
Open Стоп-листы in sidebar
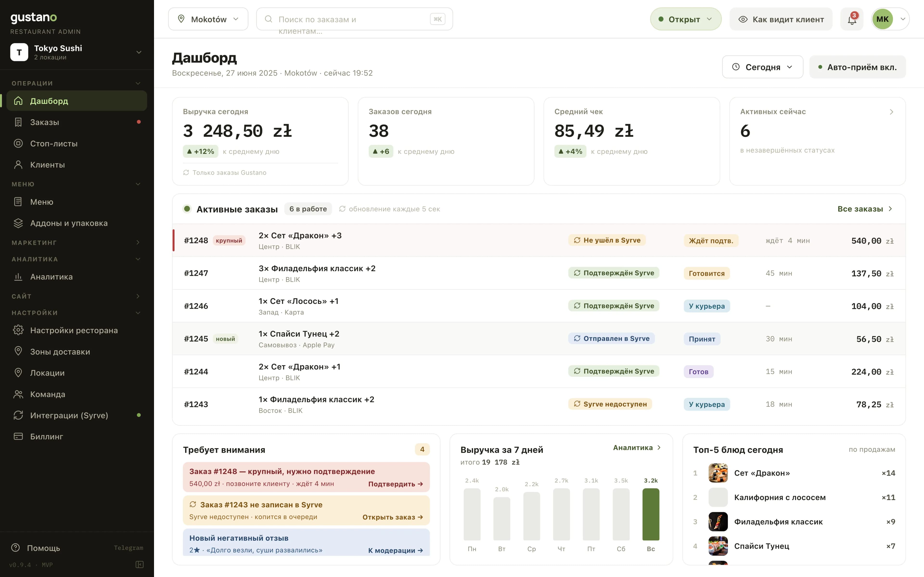pos(77,144)
